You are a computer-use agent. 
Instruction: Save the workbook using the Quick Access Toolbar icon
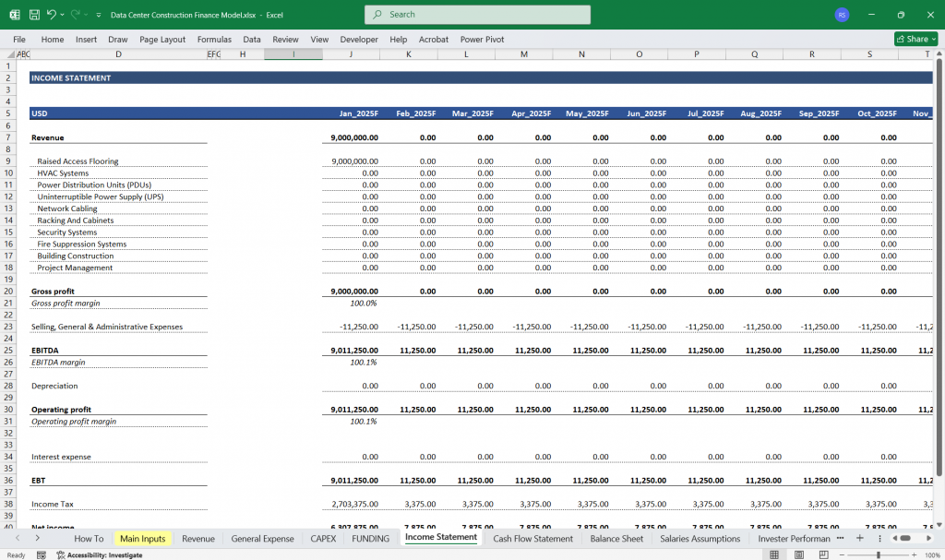pos(35,14)
